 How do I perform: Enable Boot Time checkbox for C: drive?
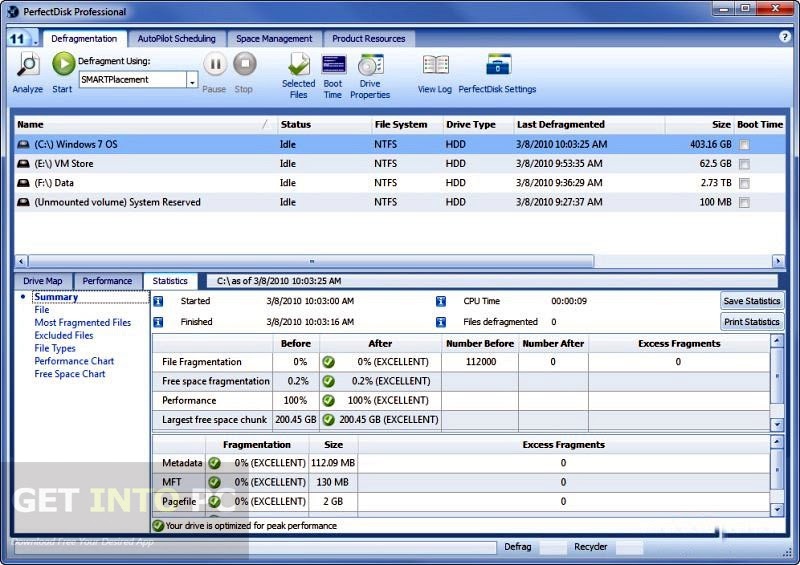pyautogui.click(x=743, y=145)
